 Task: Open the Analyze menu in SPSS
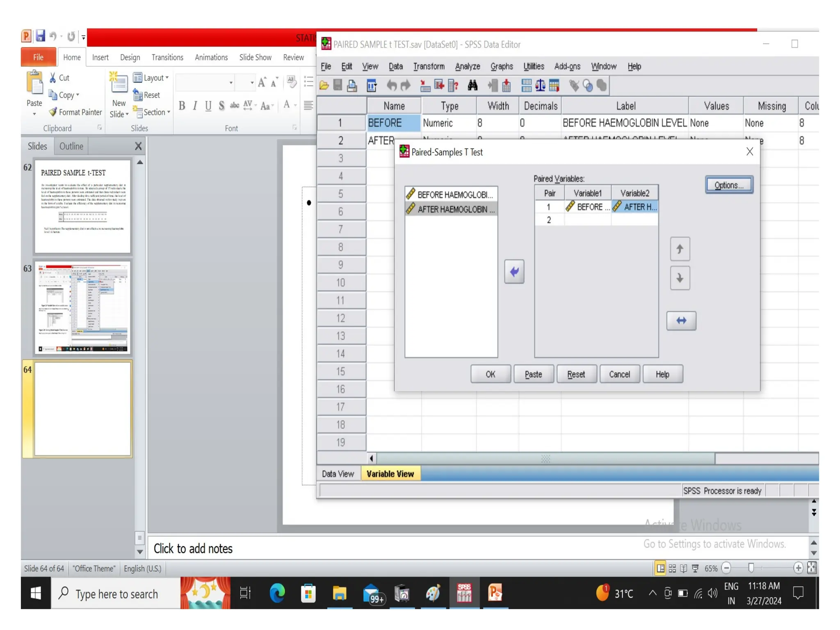click(x=467, y=66)
